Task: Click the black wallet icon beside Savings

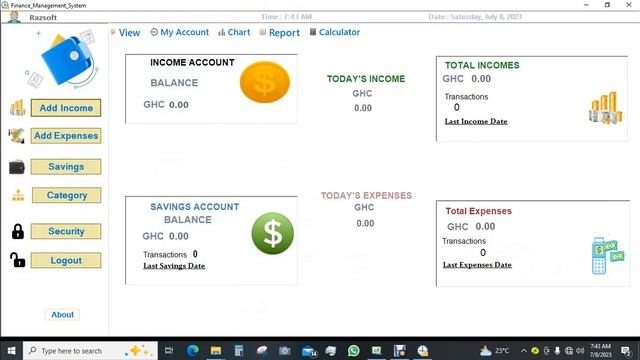Action: click(17, 167)
